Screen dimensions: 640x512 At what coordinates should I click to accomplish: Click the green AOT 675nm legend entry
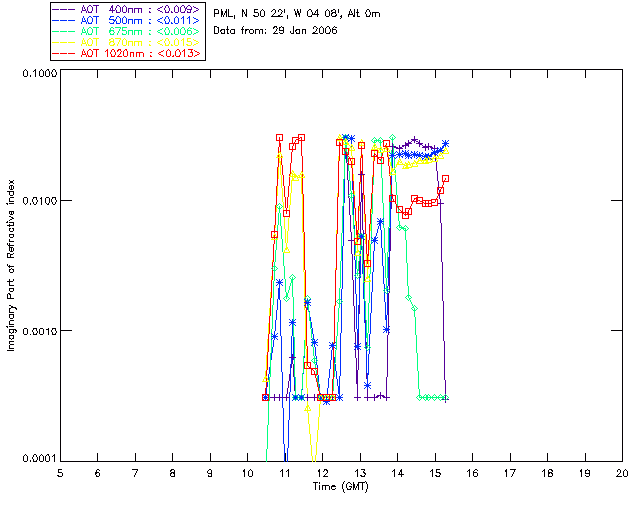pyautogui.click(x=126, y=30)
